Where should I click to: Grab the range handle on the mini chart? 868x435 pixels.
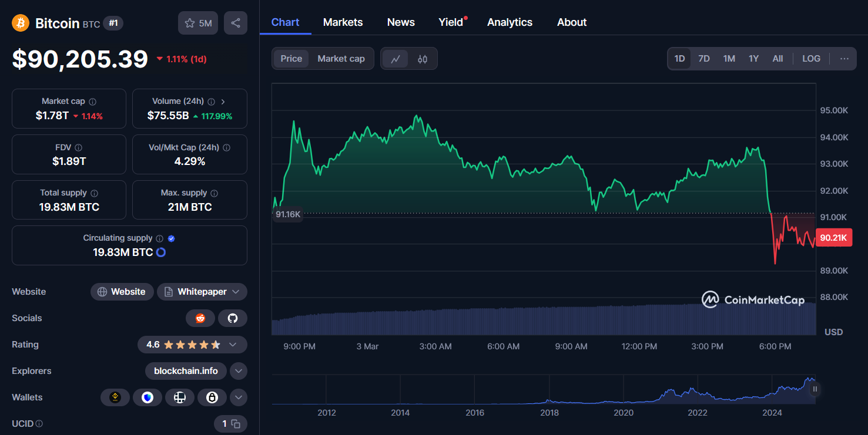815,389
